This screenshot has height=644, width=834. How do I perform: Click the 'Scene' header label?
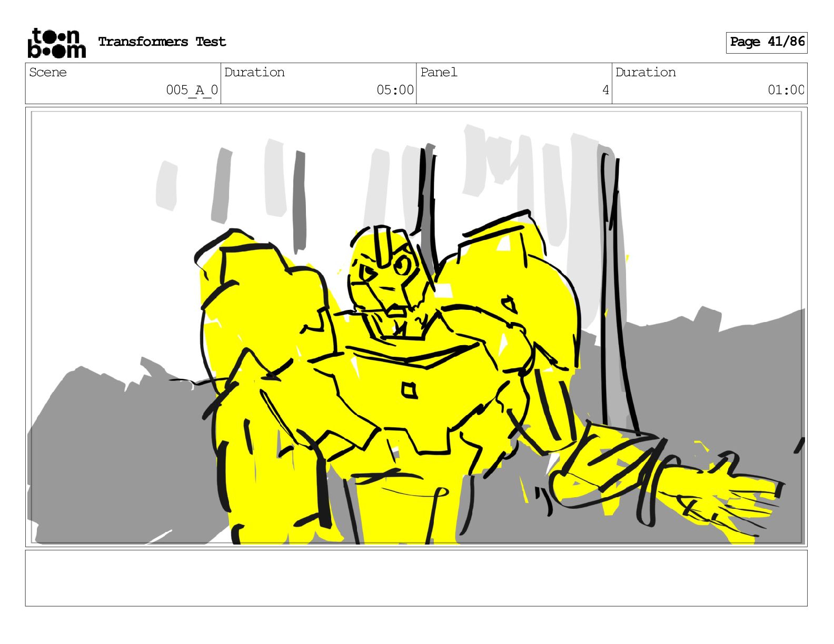(48, 73)
